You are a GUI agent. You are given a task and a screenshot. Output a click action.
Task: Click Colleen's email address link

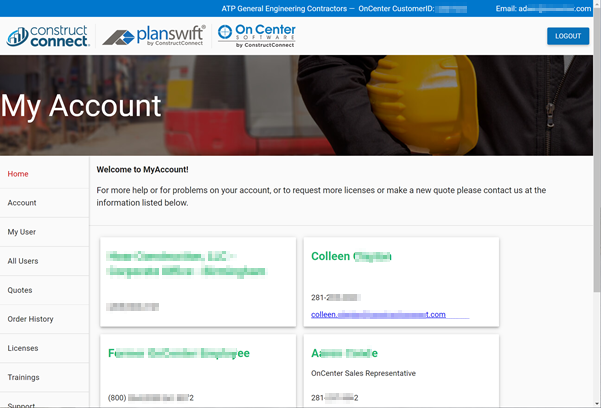378,315
